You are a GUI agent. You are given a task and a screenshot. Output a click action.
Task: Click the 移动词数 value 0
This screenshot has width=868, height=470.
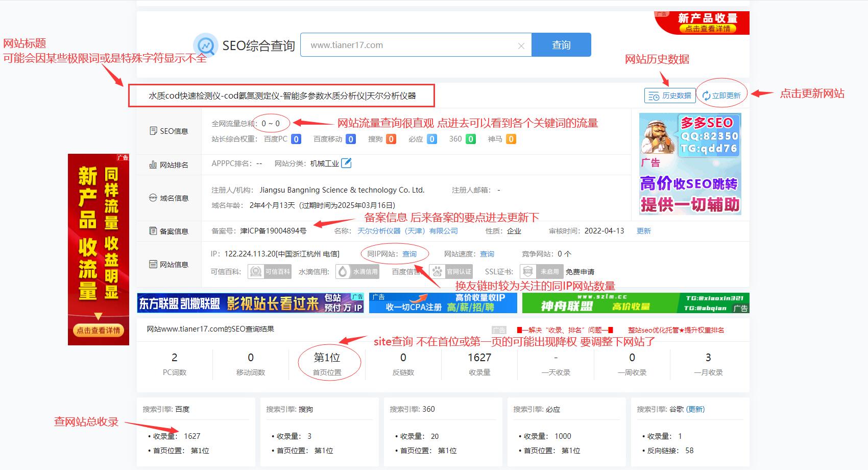pyautogui.click(x=251, y=357)
